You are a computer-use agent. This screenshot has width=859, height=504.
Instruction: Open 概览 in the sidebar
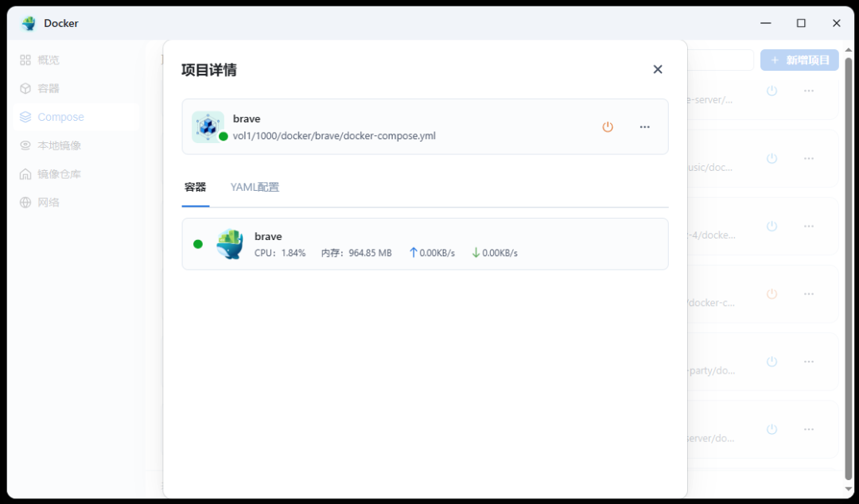[76, 60]
